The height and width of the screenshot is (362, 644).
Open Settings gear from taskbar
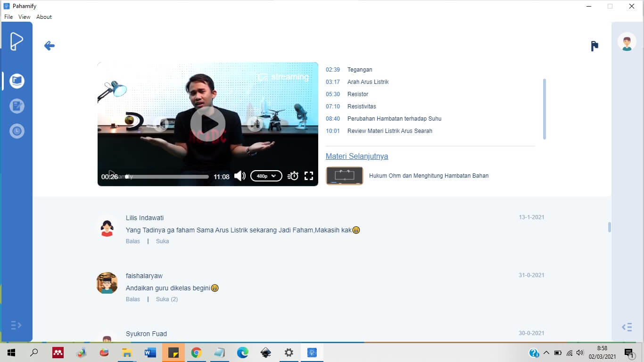tap(289, 353)
